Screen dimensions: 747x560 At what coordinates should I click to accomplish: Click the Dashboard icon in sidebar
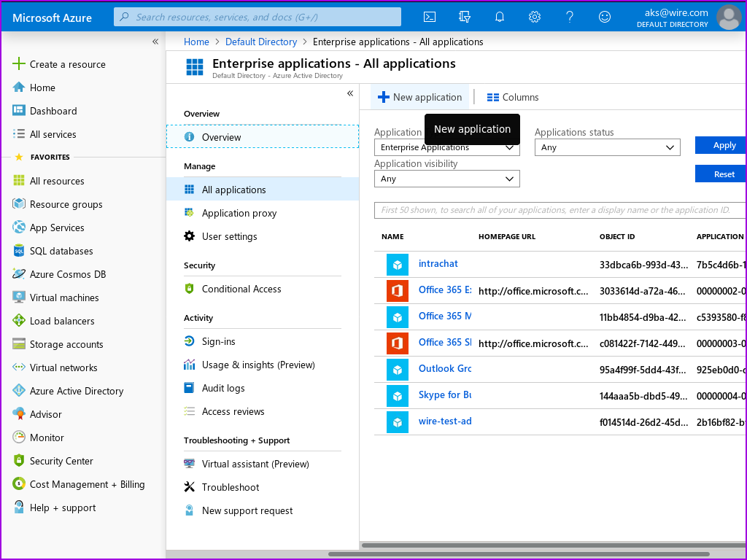[x=18, y=111]
